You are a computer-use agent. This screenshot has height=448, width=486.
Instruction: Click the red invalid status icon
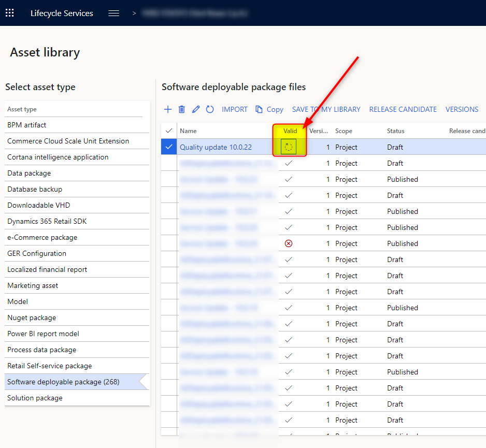(x=289, y=243)
